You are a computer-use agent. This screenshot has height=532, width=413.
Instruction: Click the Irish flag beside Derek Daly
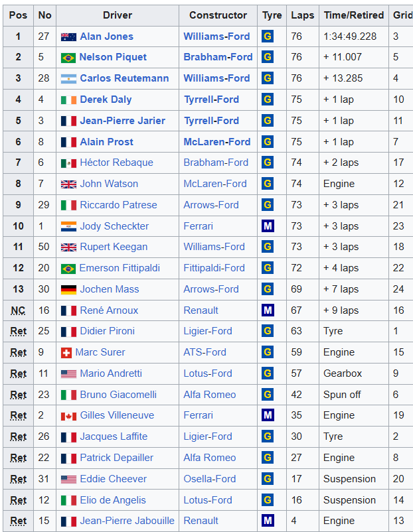pos(68,100)
